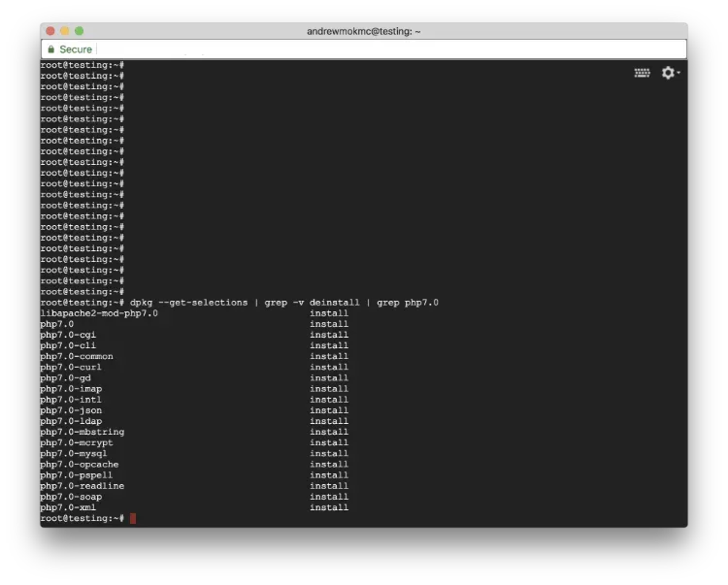The image size is (728, 585).
Task: Minimize the window with yellow button
Action: point(64,31)
